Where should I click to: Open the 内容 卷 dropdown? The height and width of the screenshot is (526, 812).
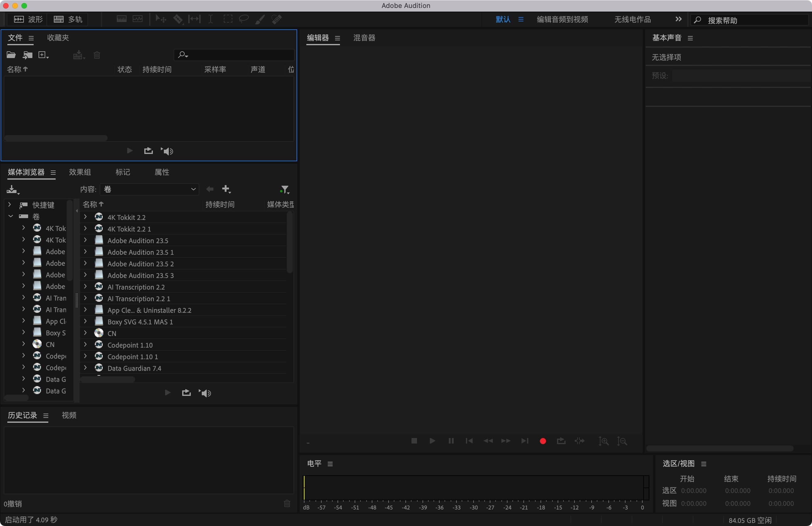pos(149,189)
